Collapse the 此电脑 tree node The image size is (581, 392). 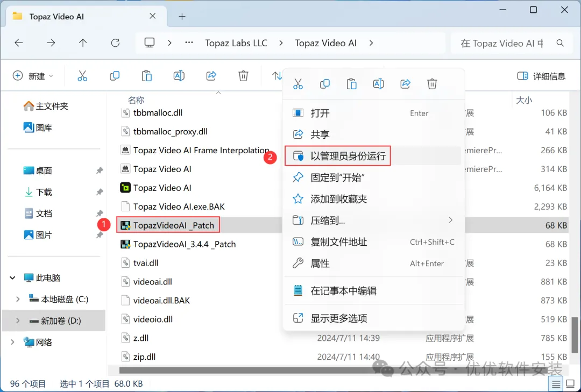(12, 277)
